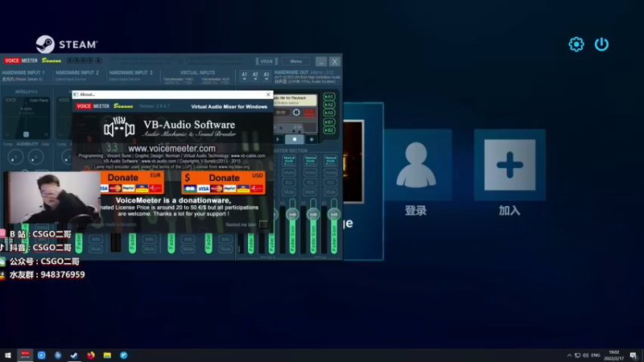
Task: Donate in EUR button
Action: (131, 183)
